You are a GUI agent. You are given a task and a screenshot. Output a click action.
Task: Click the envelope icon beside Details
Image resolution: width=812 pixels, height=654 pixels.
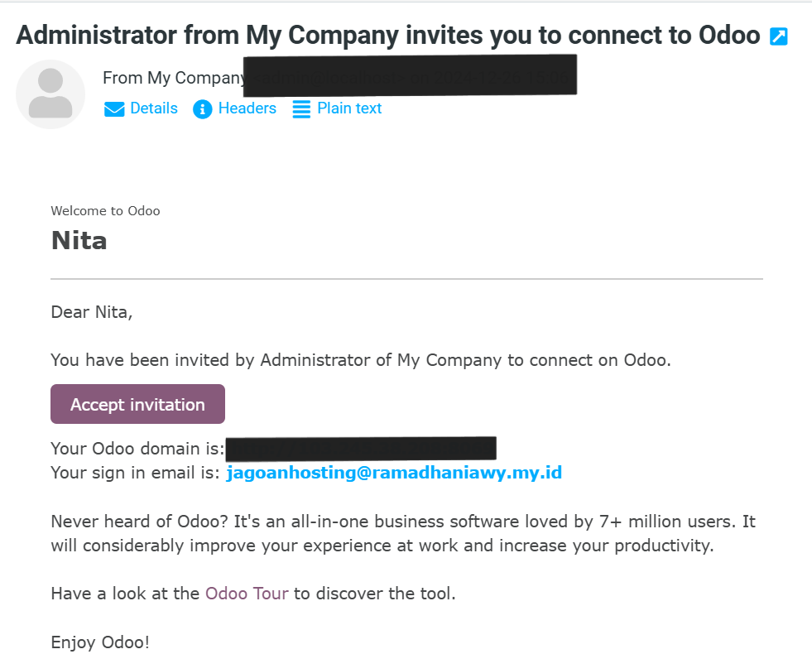[x=114, y=109]
